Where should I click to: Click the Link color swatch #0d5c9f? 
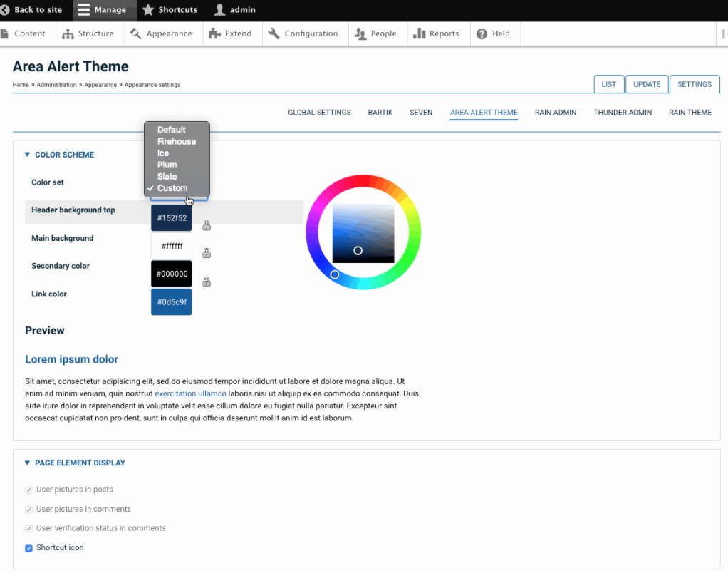[171, 301]
